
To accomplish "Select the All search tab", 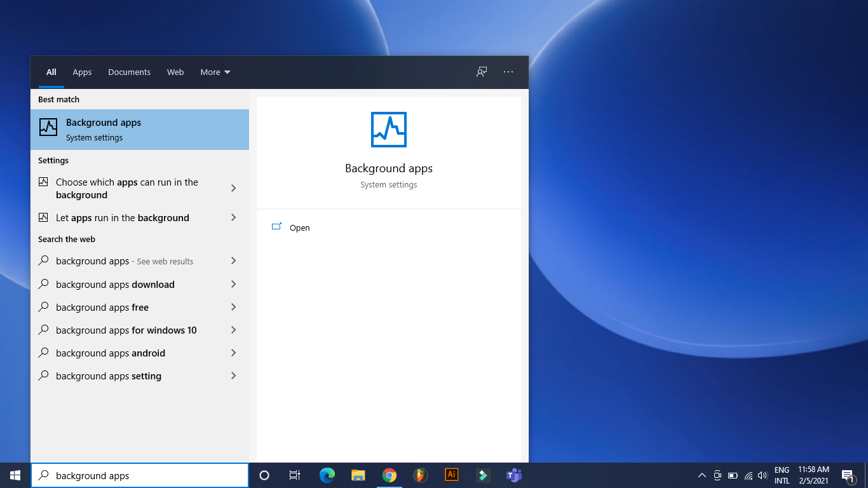I will [51, 72].
